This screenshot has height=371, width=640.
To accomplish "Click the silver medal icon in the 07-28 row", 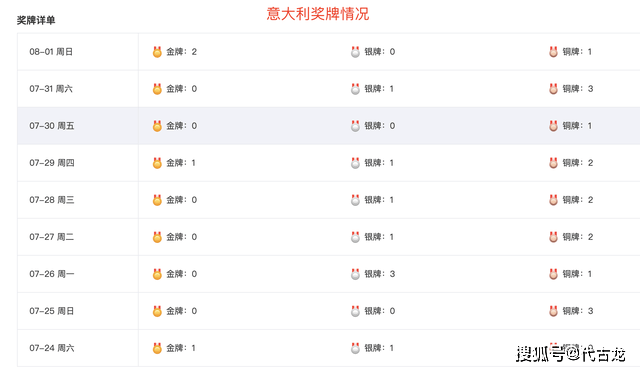I will (356, 200).
